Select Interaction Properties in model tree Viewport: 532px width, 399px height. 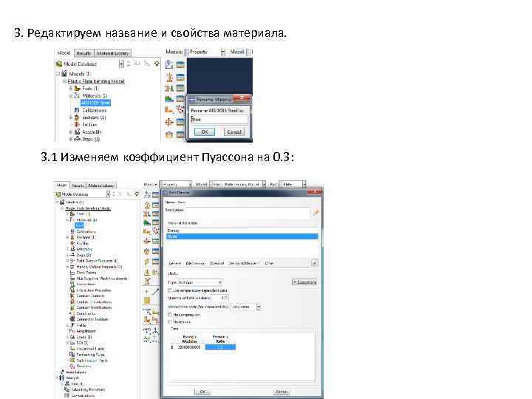(x=94, y=290)
